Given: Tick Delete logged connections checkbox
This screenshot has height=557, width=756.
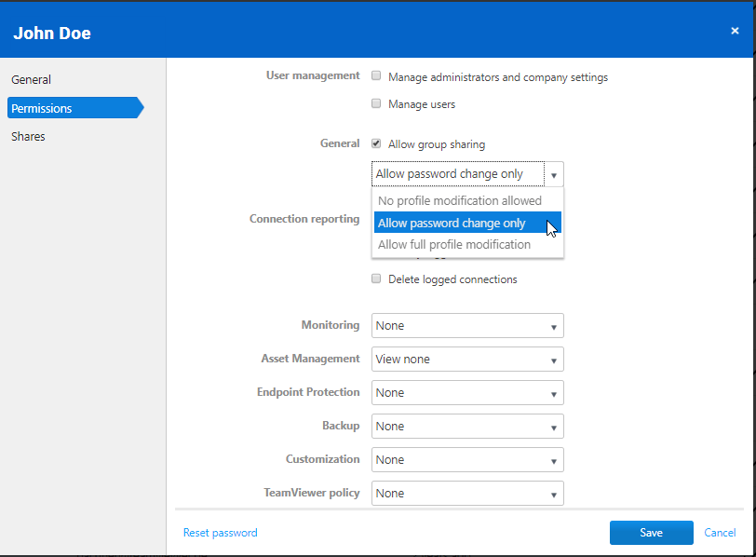Looking at the screenshot, I should click(x=376, y=278).
